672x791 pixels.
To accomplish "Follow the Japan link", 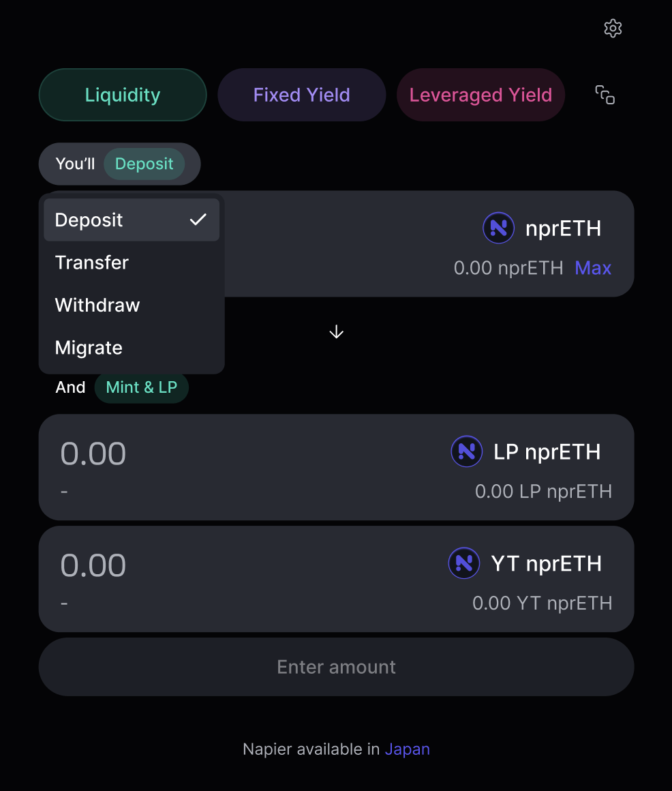I will tap(407, 749).
